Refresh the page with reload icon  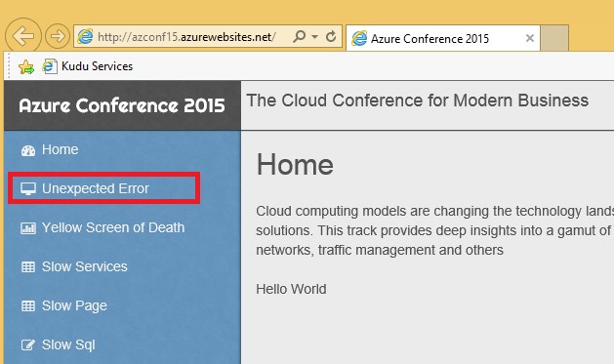(x=331, y=36)
